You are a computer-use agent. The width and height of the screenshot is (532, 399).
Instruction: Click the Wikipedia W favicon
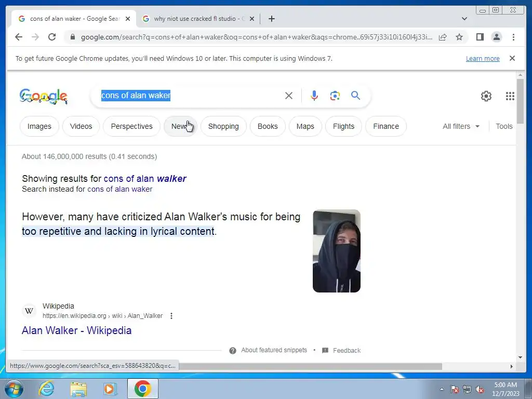(29, 311)
